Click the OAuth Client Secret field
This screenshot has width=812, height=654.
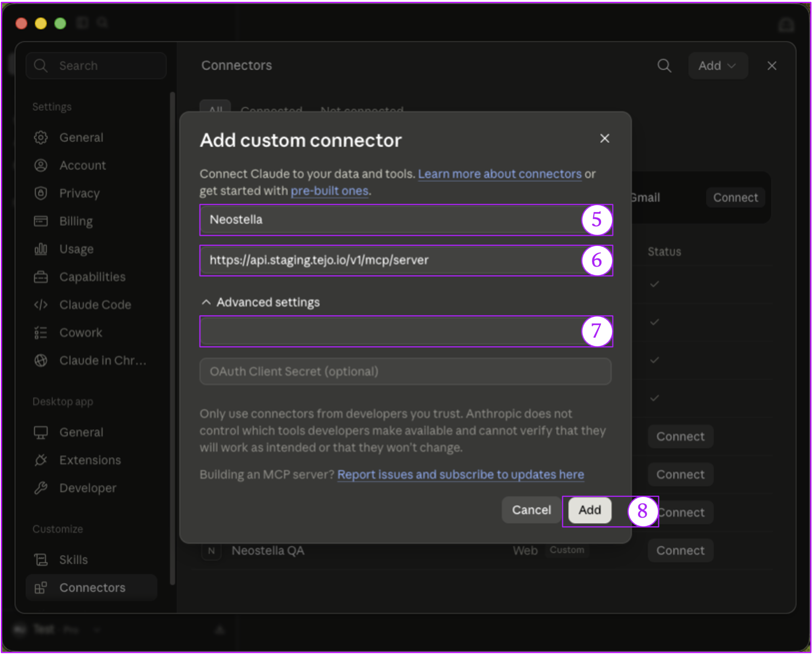pyautogui.click(x=405, y=372)
